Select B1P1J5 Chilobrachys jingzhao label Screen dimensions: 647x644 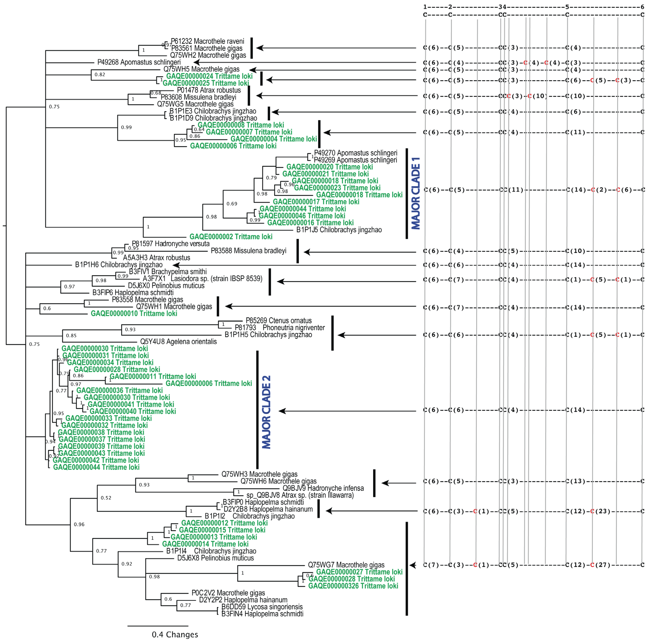(339, 230)
